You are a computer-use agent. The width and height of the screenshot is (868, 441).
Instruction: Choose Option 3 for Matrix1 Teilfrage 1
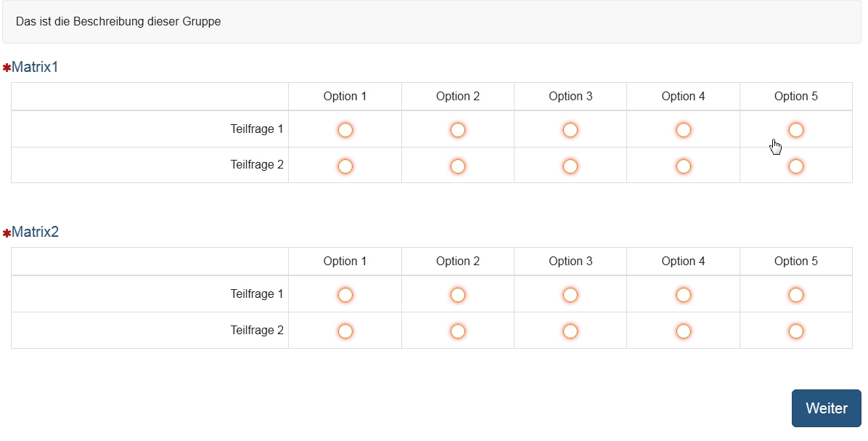point(570,130)
